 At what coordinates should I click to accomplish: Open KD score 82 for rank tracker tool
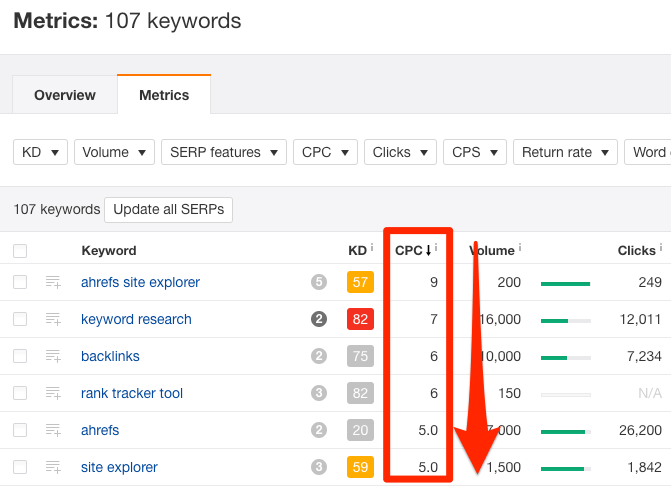point(360,393)
